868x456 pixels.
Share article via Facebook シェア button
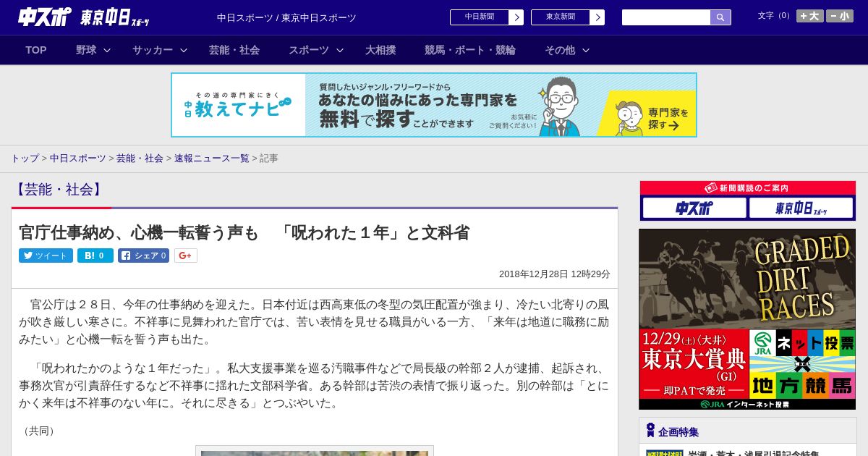tap(143, 256)
